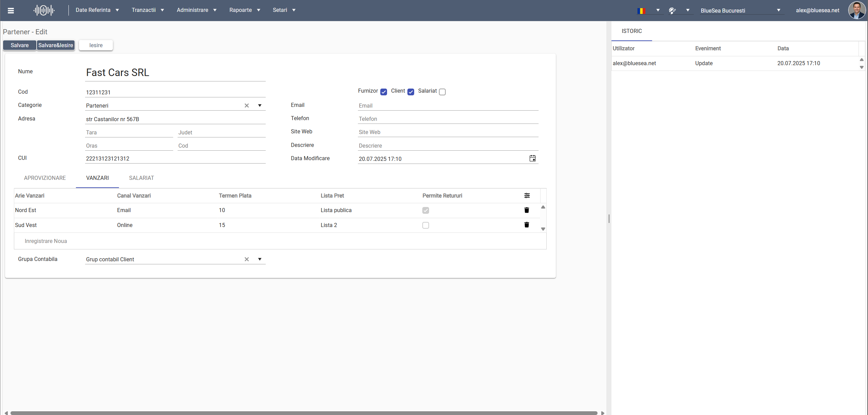Expand the Categorie dropdown arrow
The width and height of the screenshot is (868, 415).
click(260, 106)
